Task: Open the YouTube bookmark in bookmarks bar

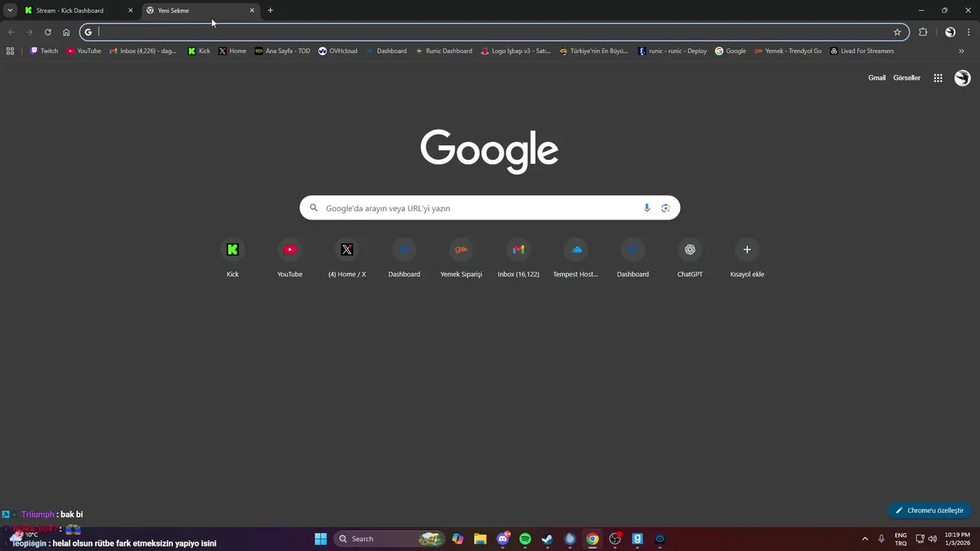Action: pyautogui.click(x=83, y=51)
